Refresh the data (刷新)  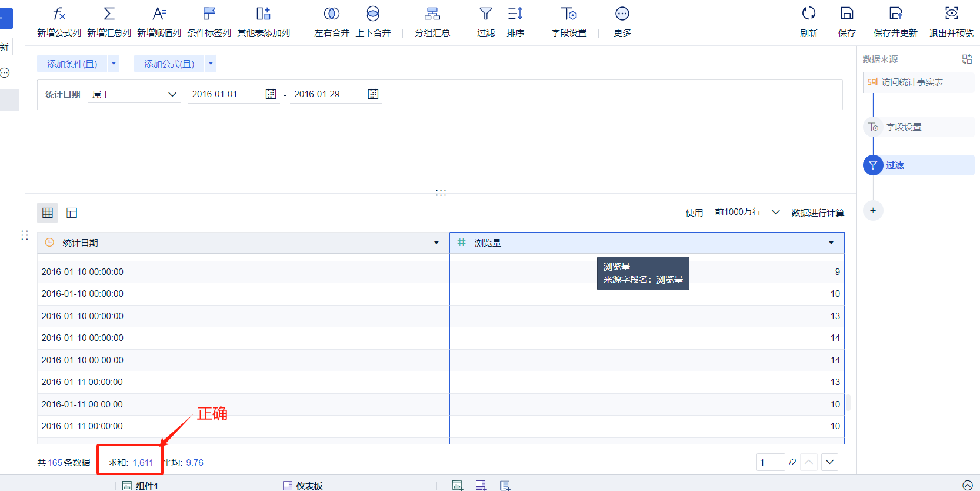point(809,22)
